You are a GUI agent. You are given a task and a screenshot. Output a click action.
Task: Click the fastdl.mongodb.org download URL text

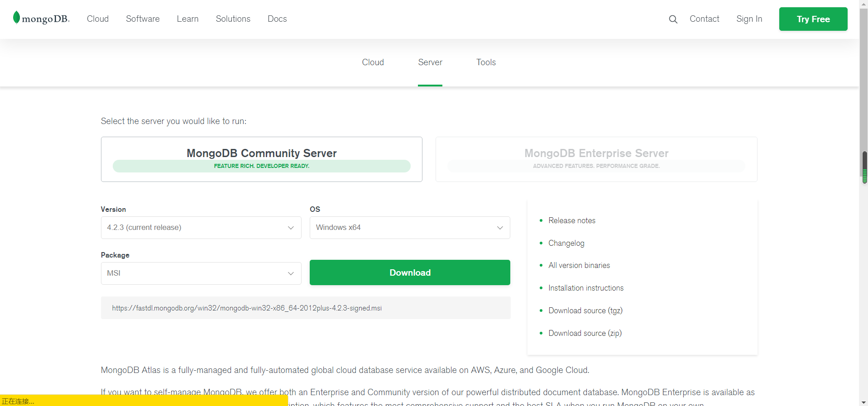247,308
